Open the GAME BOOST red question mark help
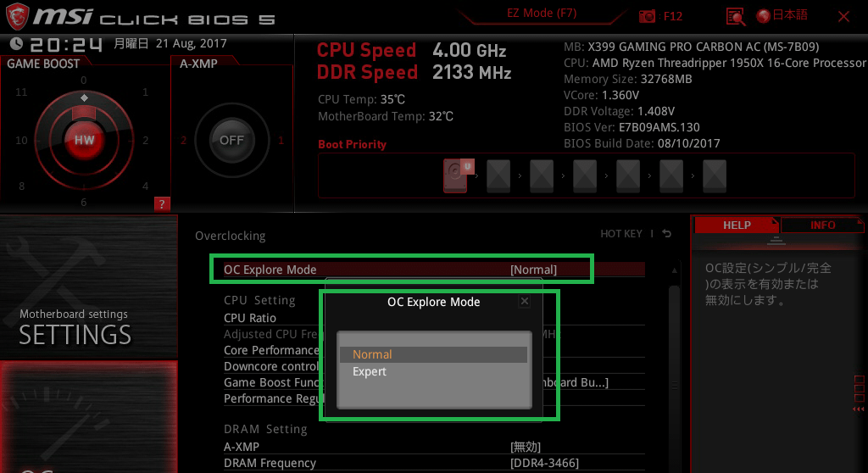 point(162,203)
